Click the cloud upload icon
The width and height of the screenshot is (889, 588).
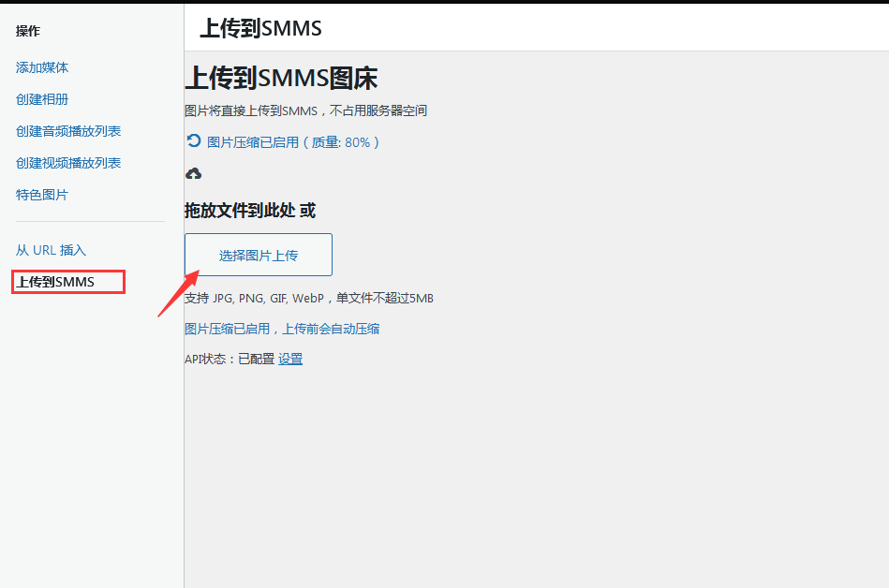tap(193, 173)
